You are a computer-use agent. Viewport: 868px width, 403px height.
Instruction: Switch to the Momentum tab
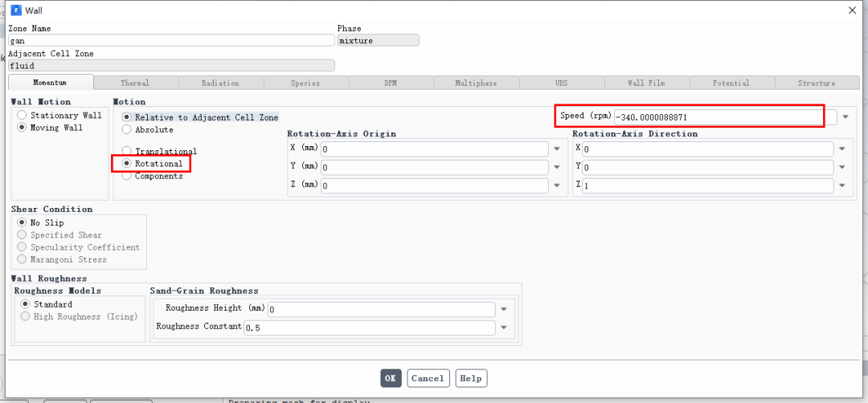(x=51, y=83)
